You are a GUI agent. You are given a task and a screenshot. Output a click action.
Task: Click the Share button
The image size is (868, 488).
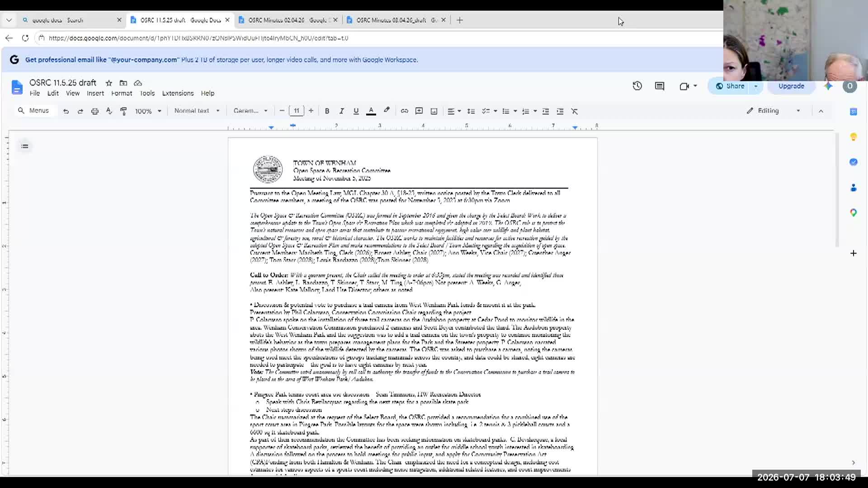730,86
